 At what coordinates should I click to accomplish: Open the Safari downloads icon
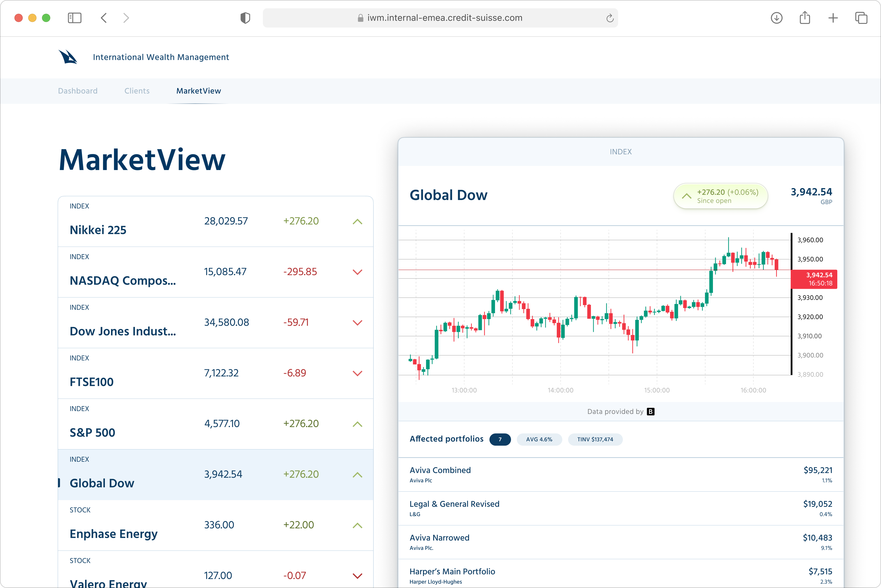pos(776,18)
